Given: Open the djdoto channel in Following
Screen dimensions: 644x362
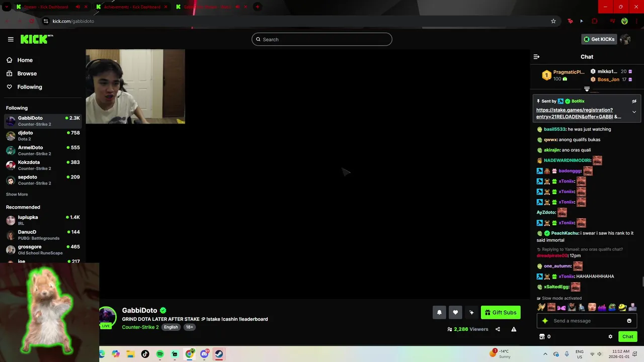Looking at the screenshot, I should point(43,136).
